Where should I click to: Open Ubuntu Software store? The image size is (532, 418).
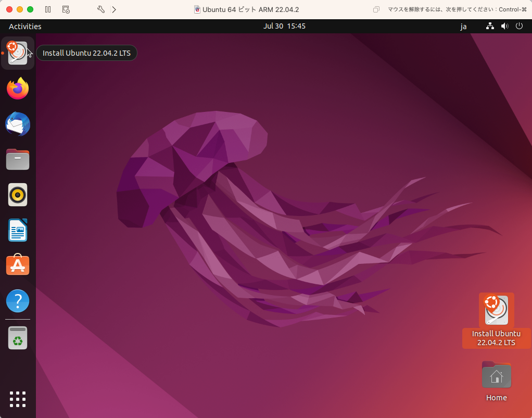(x=18, y=264)
